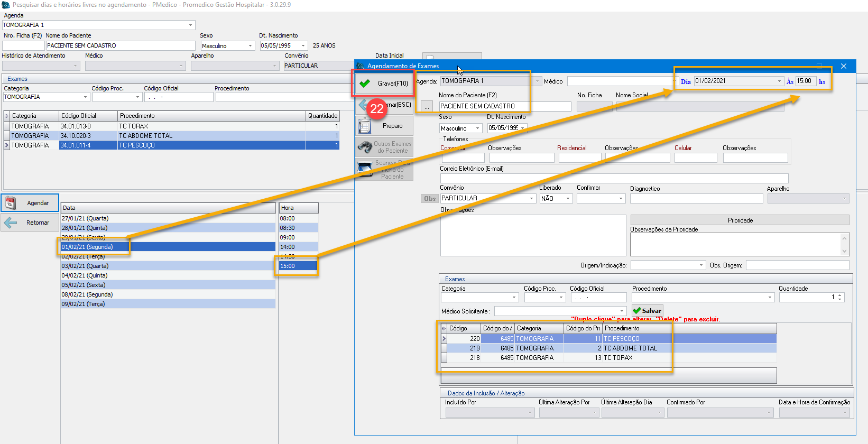Open the Liberado NÃO dropdown
Screen dimensions: 868x444
point(568,199)
